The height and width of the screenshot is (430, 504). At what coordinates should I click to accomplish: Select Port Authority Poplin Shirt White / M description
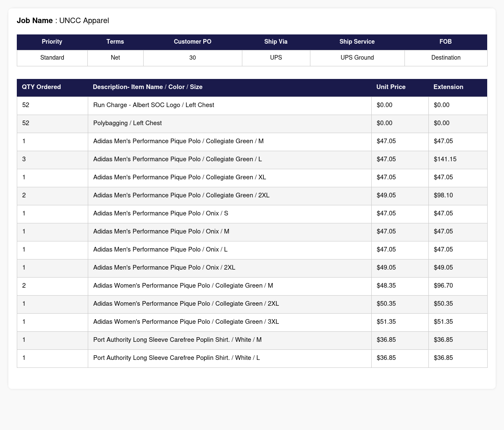(x=177, y=340)
